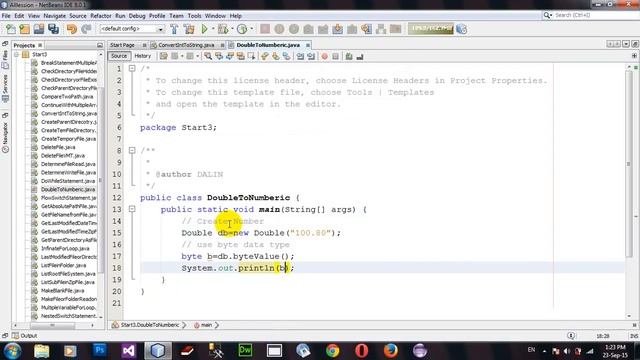Click the editor vertical scrollbar
Image resolution: width=640 pixels, height=360 pixels.
click(629, 163)
